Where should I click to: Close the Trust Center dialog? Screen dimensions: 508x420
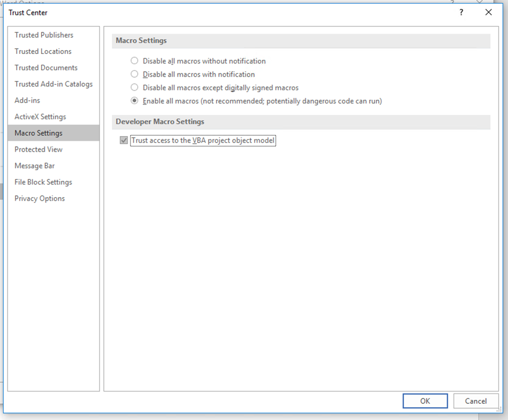(488, 12)
